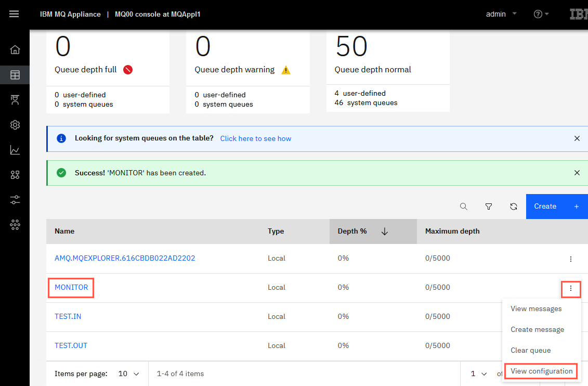Open the settings gear sidebar icon
Image resolution: width=588 pixels, height=386 pixels.
(15, 125)
